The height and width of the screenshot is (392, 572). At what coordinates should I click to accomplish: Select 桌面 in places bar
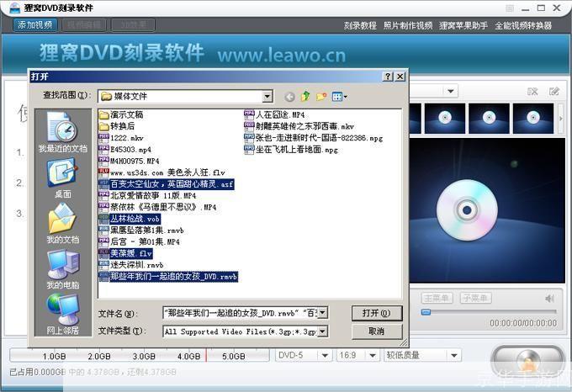pos(63,178)
